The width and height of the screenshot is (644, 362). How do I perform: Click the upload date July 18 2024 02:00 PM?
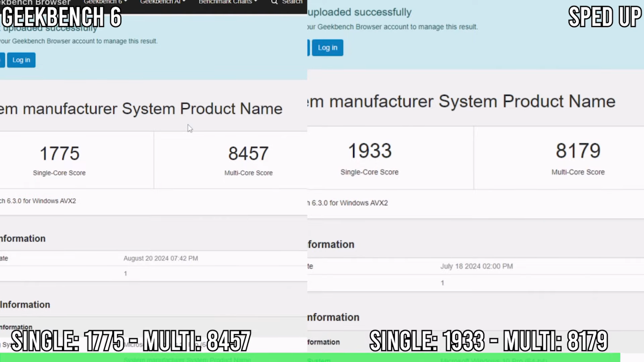click(x=477, y=266)
